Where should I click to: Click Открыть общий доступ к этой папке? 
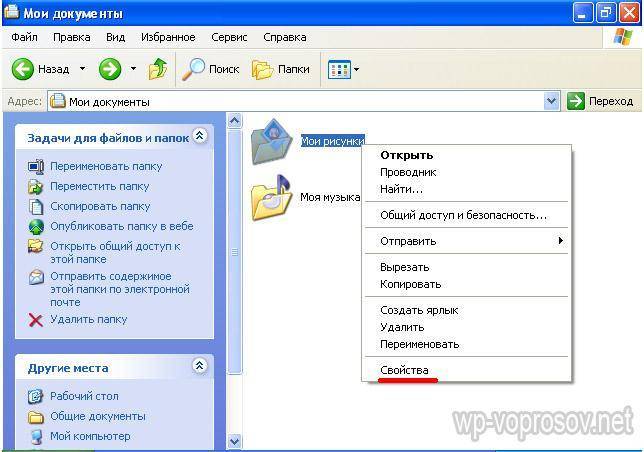(x=115, y=252)
